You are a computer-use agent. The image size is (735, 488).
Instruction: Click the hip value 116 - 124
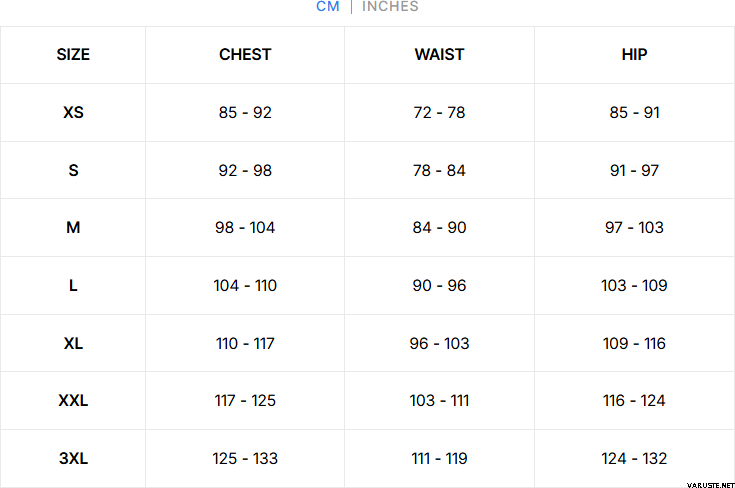(x=634, y=401)
